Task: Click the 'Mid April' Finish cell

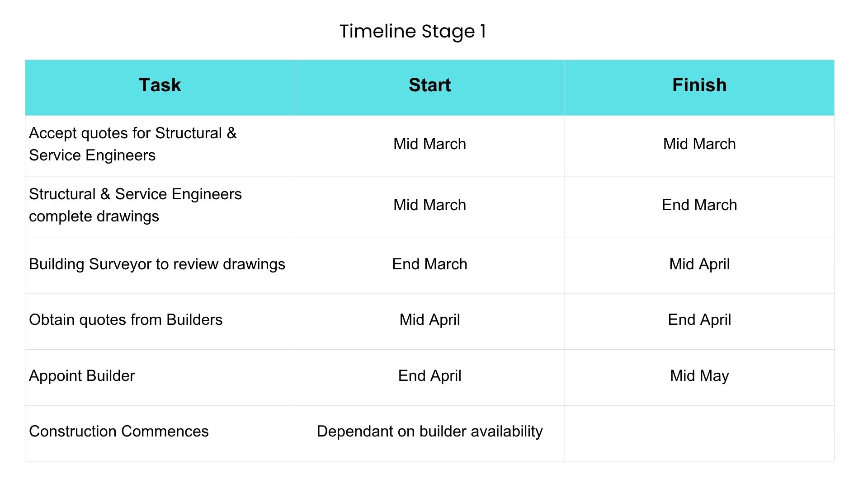Action: click(699, 264)
